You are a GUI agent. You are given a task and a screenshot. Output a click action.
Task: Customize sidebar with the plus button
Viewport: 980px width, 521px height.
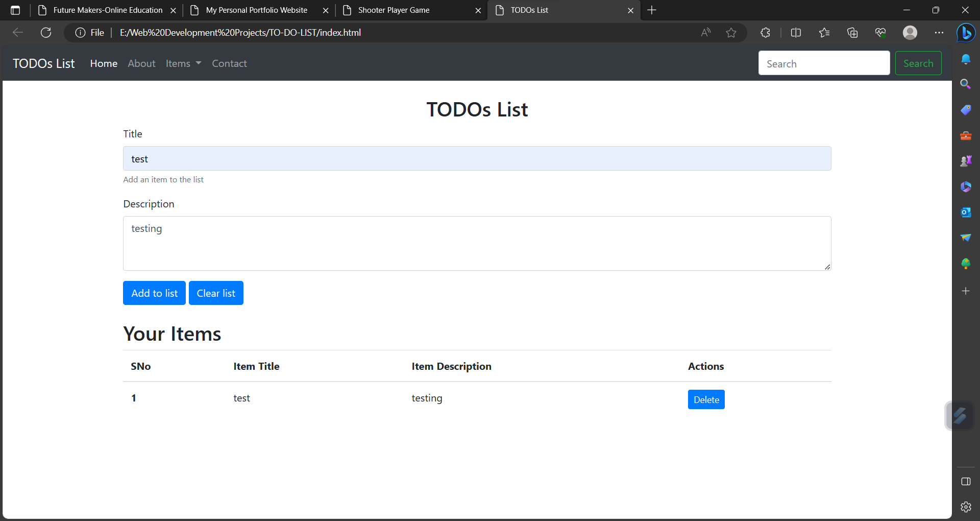[x=966, y=291]
